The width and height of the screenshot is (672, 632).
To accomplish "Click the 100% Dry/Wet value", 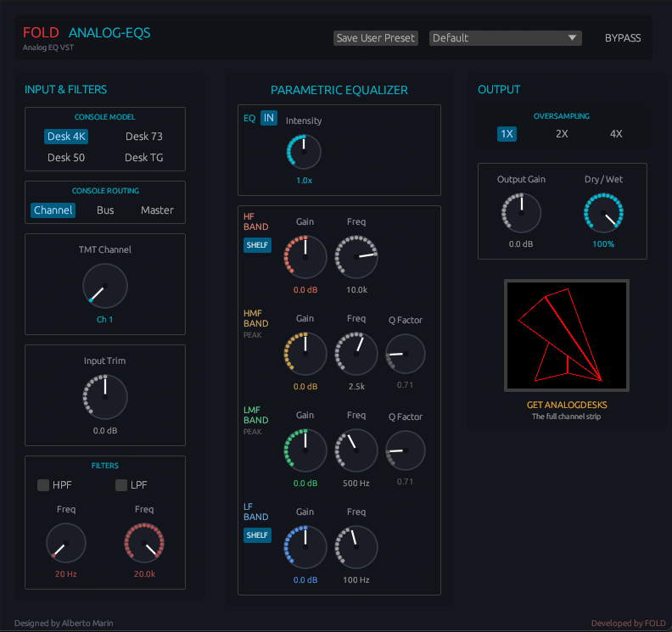I will (603, 244).
